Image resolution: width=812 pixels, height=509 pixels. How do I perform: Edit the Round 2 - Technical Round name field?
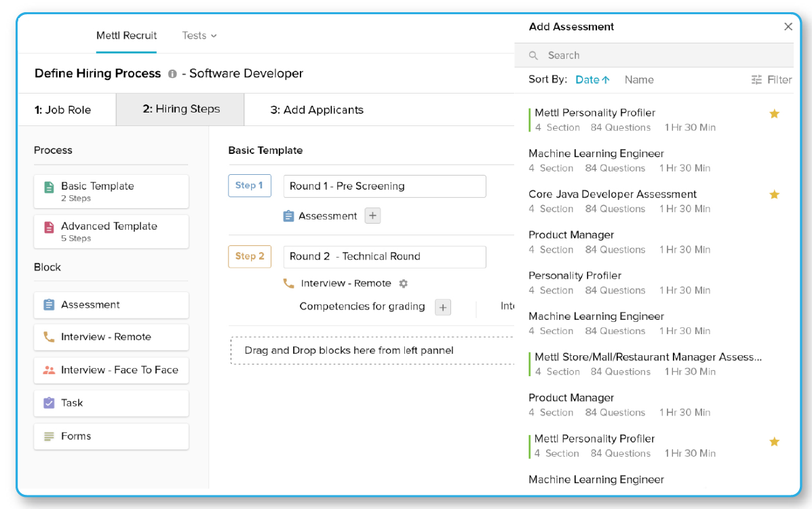click(x=385, y=257)
